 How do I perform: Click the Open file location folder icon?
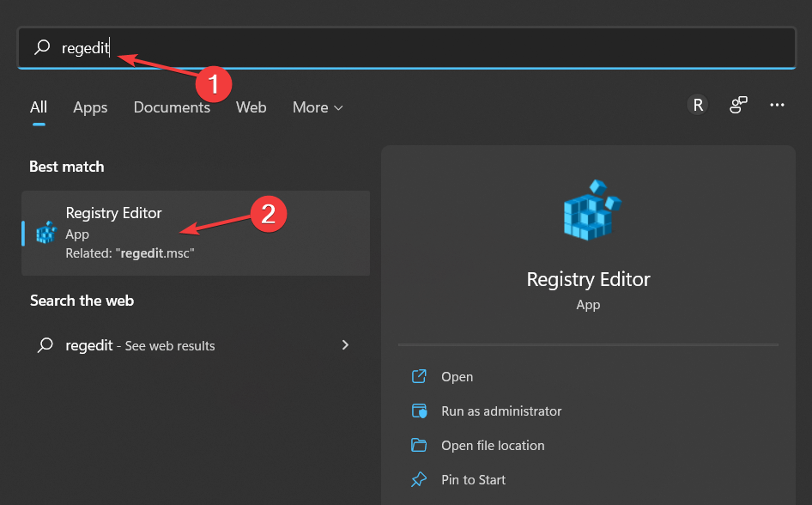[x=419, y=446]
